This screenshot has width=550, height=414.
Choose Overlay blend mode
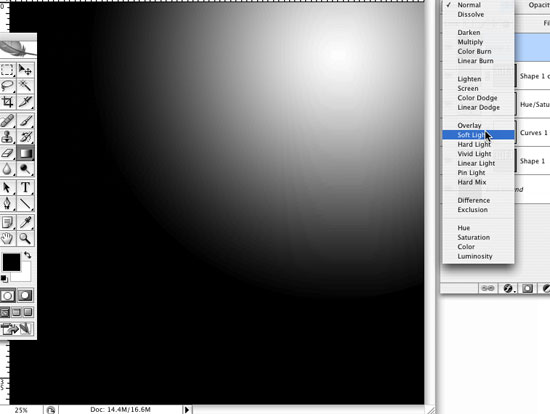tap(478, 125)
